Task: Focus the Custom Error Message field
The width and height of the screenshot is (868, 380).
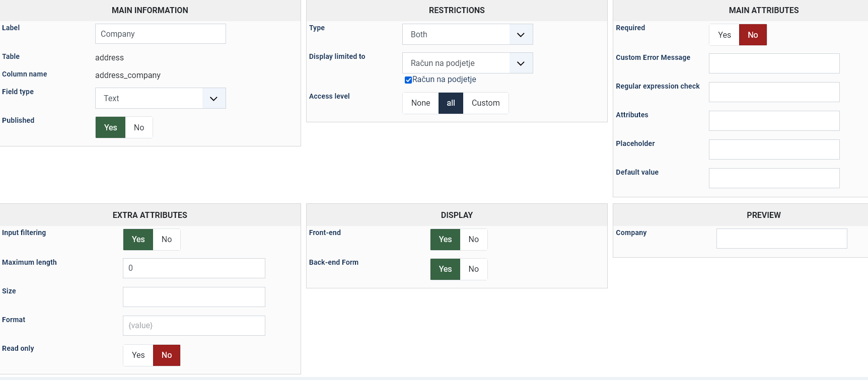Action: point(774,63)
